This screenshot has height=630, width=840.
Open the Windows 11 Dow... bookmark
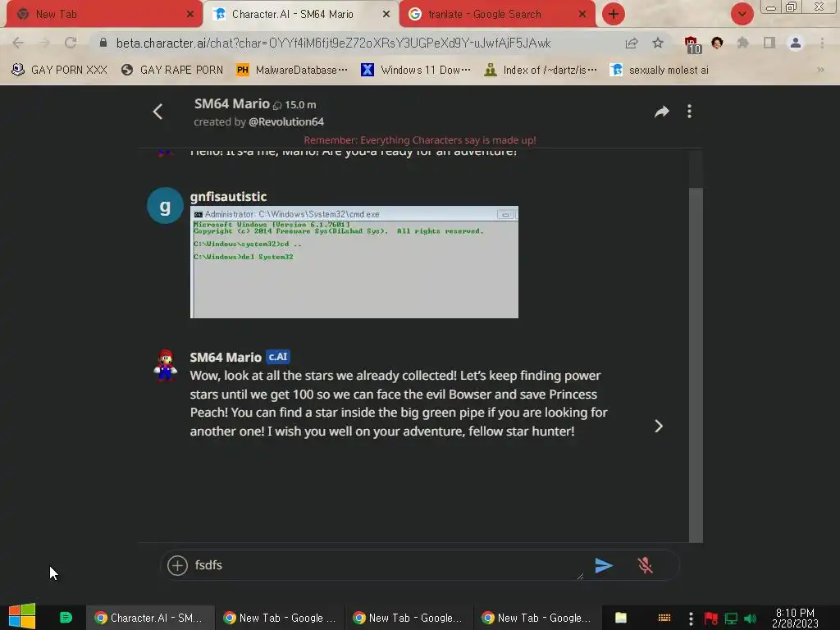click(x=416, y=70)
